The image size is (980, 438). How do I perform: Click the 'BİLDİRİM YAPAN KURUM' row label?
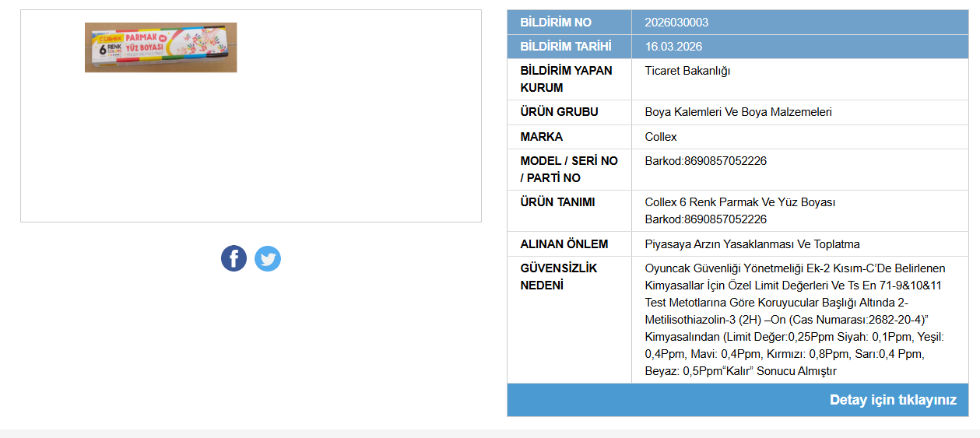[x=566, y=79]
